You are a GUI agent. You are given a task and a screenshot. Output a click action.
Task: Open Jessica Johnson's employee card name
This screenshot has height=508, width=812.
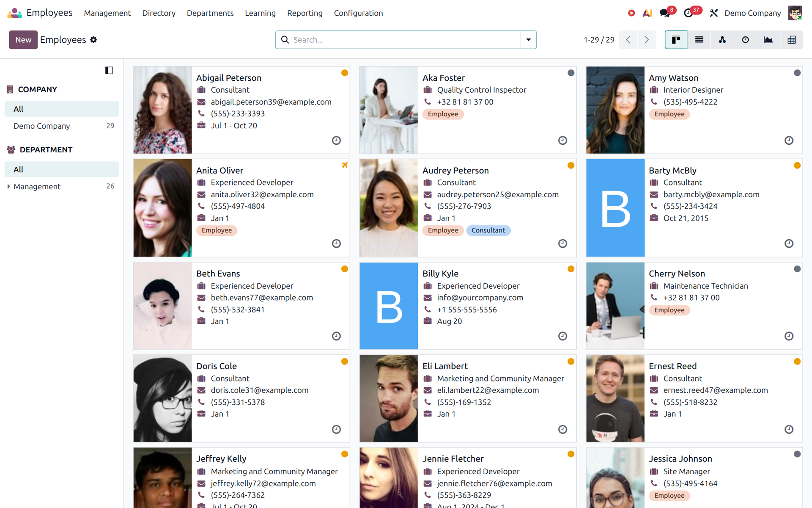click(x=680, y=459)
